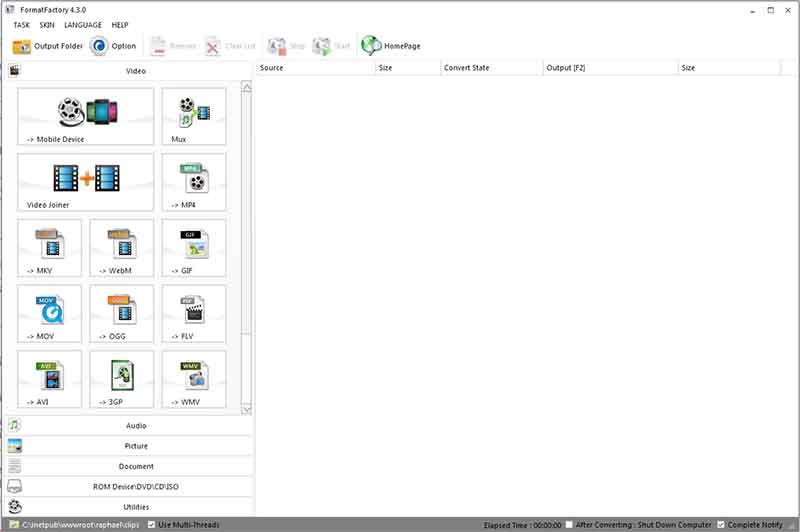Choose the convert to WMV tile
800x532 pixels.
tap(194, 379)
